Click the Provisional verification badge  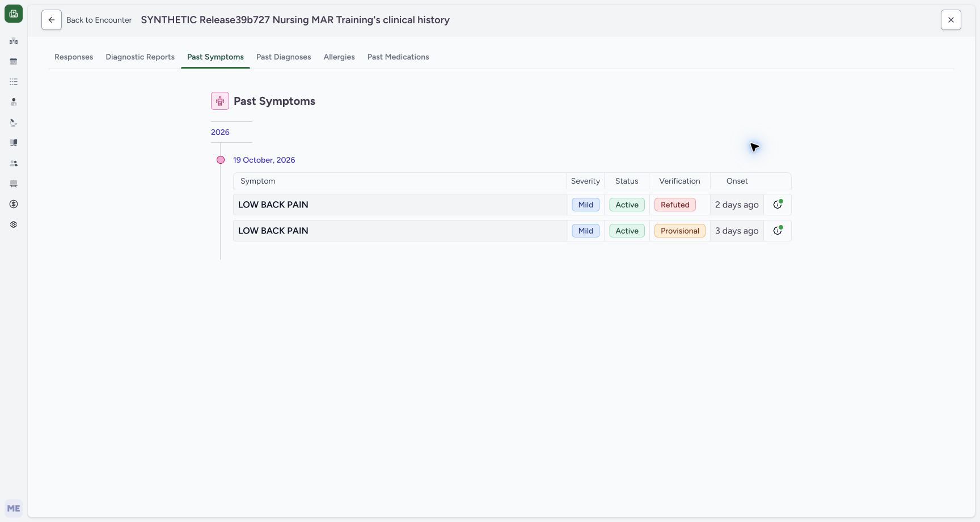[680, 231]
